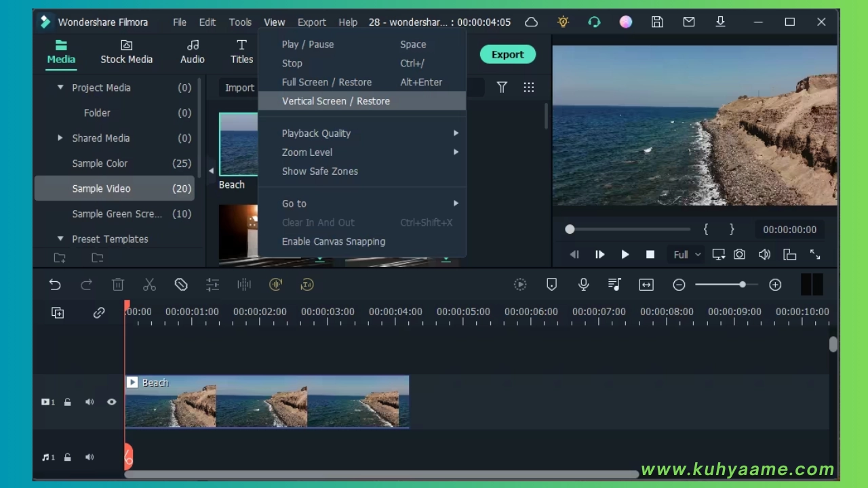Collapse Preset Templates section

tap(60, 239)
